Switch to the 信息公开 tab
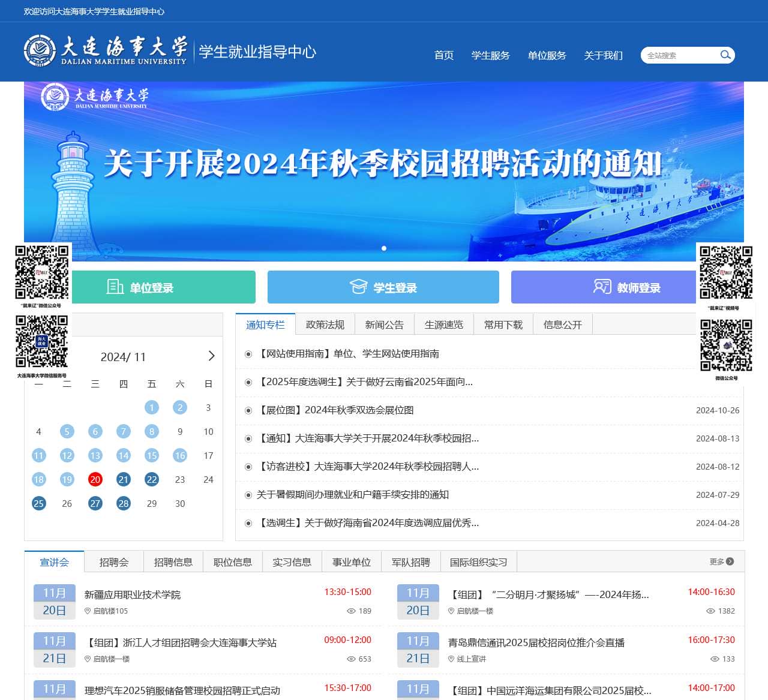 [563, 325]
